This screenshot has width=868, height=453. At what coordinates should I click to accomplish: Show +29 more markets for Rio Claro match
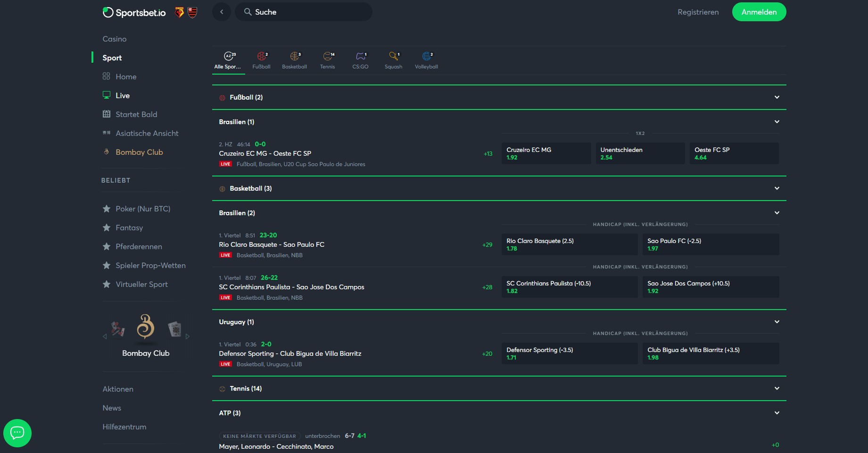pyautogui.click(x=487, y=245)
